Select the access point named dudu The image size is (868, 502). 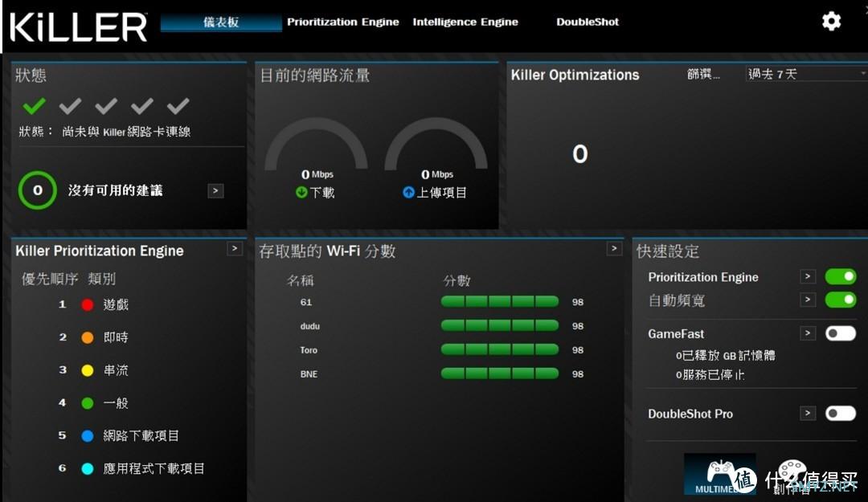coord(310,326)
